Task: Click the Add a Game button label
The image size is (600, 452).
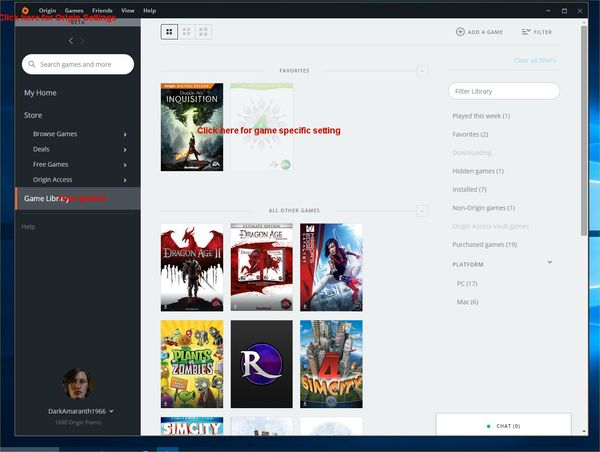Action: point(485,32)
